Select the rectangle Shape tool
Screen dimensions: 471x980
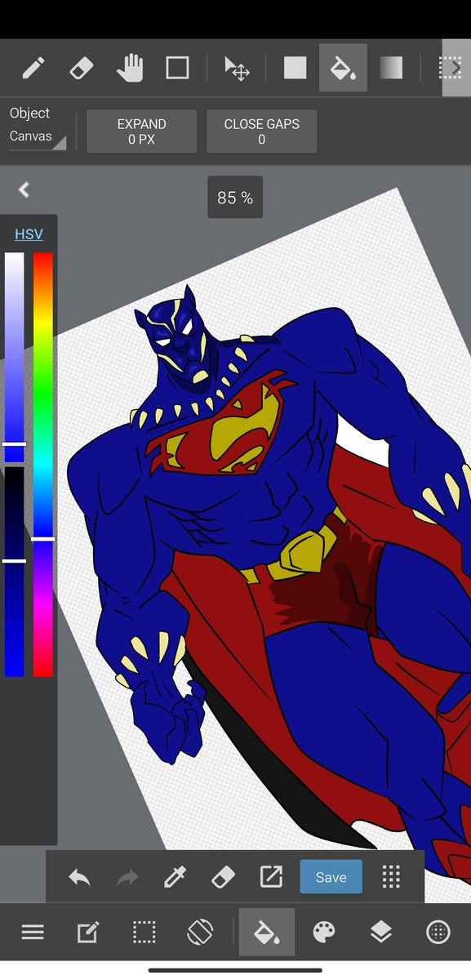177,68
